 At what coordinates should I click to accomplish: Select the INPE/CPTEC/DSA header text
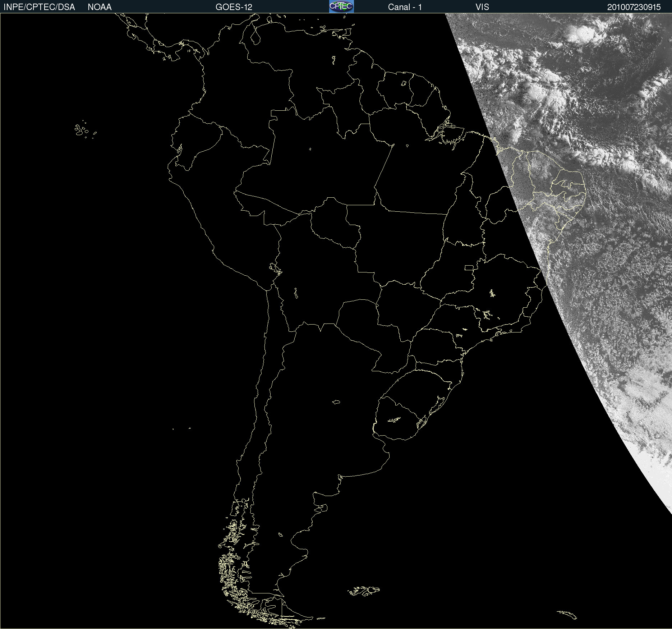(39, 7)
